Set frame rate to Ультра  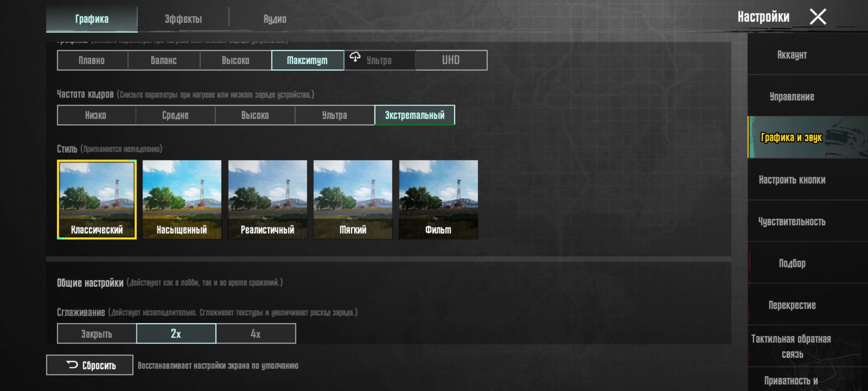point(335,115)
